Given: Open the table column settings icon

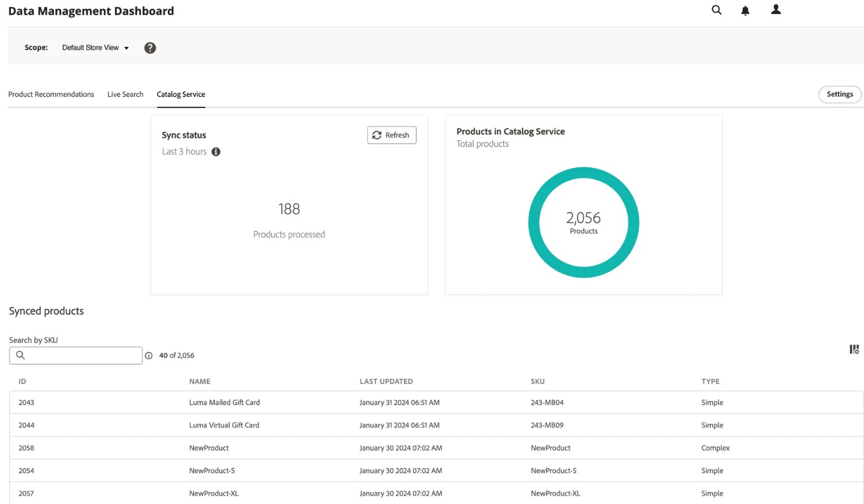Looking at the screenshot, I should tap(854, 349).
